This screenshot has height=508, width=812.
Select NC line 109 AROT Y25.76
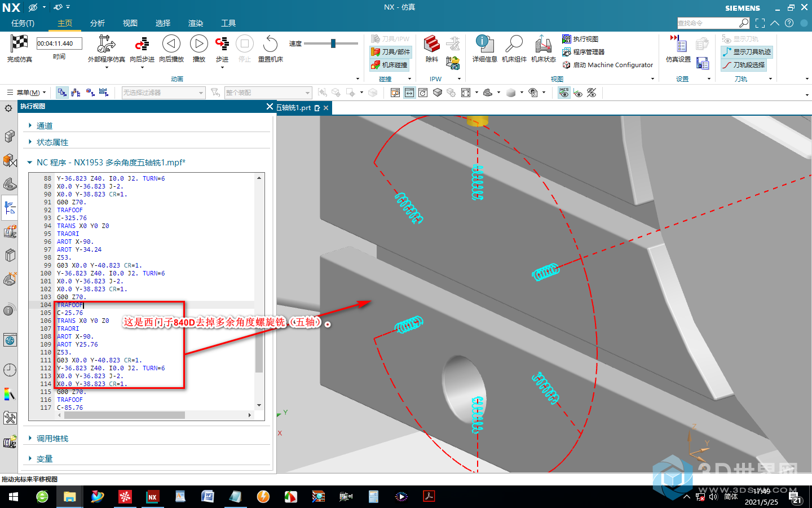pyautogui.click(x=77, y=344)
